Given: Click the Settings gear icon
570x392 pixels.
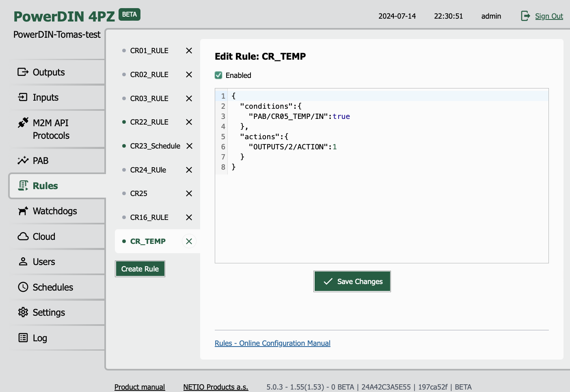Looking at the screenshot, I should point(23,312).
